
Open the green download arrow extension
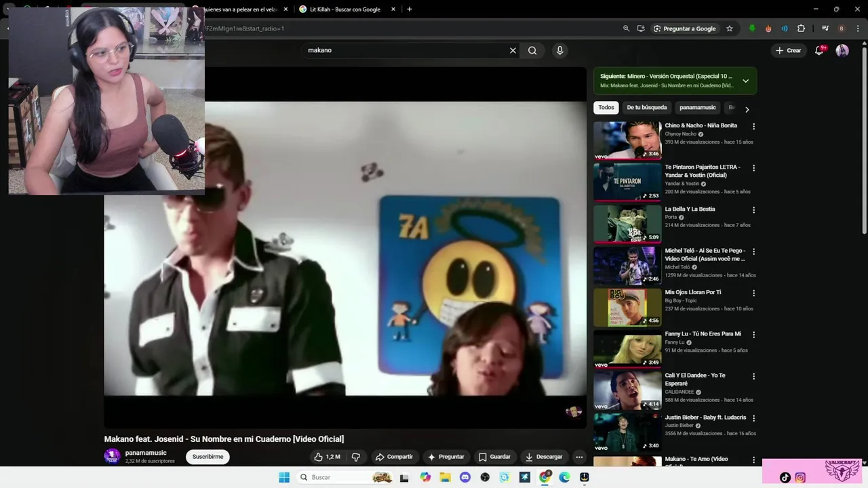pyautogui.click(x=752, y=28)
